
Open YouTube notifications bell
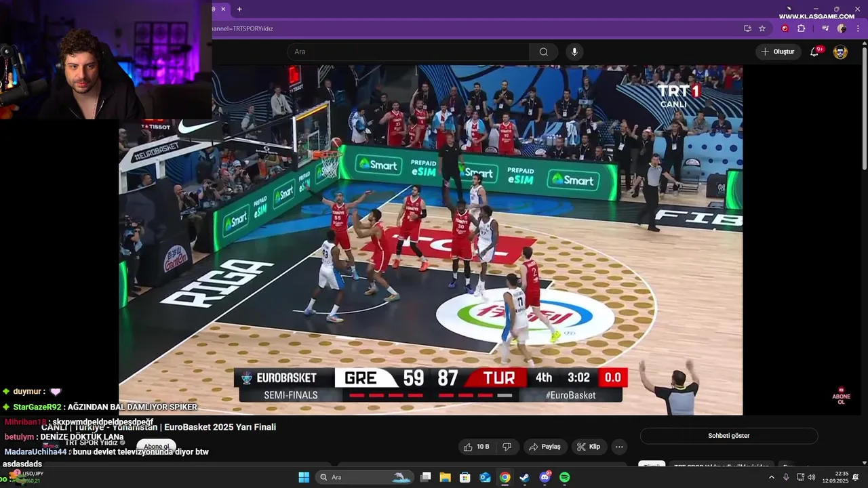point(814,52)
